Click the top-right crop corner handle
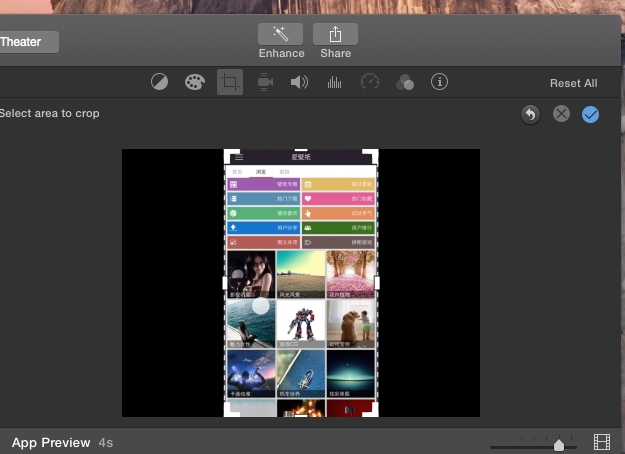Image resolution: width=625 pixels, height=454 pixels. click(x=371, y=156)
